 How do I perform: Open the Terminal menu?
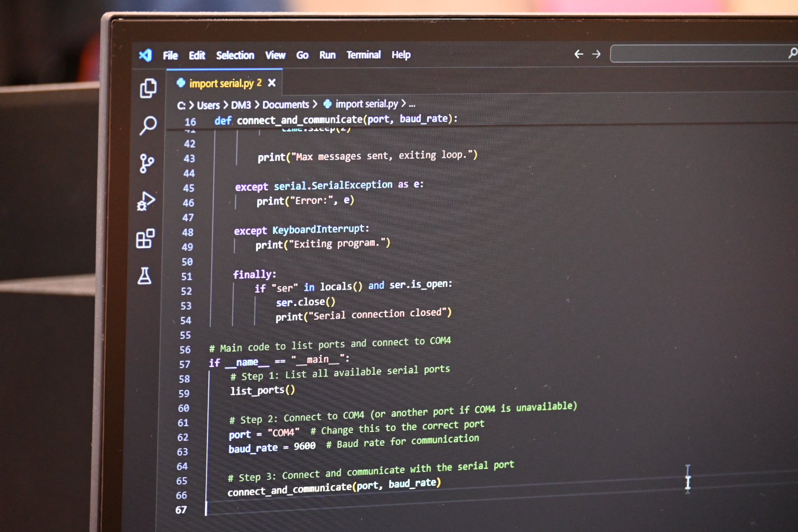(364, 55)
